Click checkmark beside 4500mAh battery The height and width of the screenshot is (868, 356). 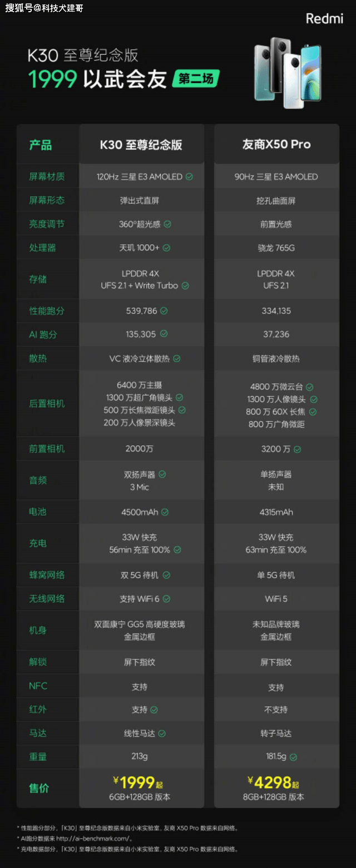[165, 512]
